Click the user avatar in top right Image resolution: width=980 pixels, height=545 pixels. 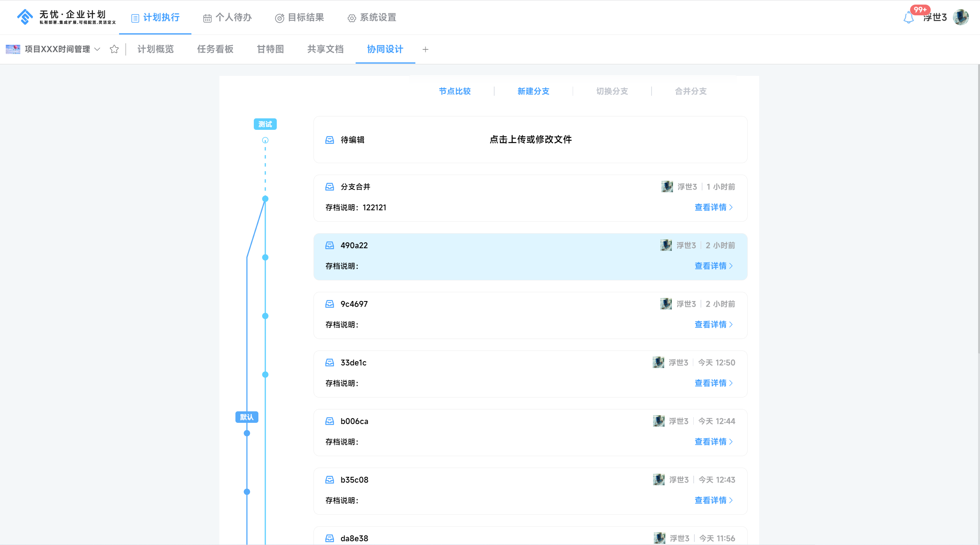[x=961, y=17]
